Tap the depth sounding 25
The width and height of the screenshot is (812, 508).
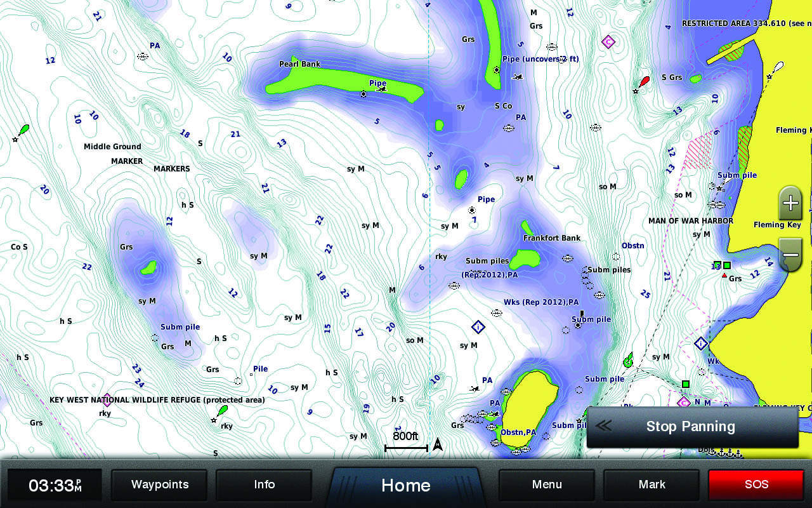point(645,294)
